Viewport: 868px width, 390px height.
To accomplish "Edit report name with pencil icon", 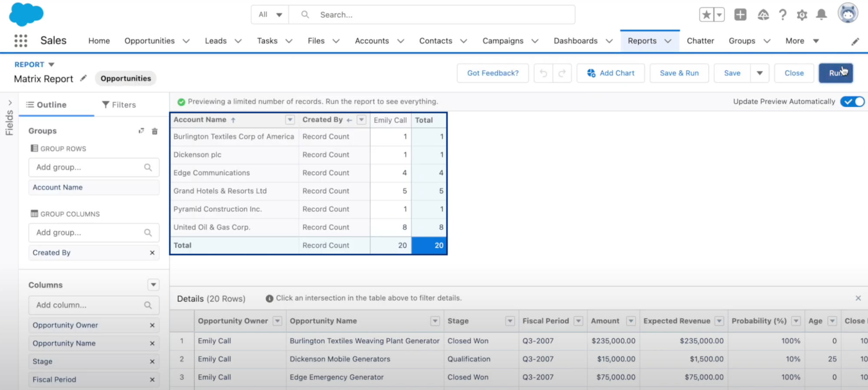I will (x=83, y=78).
